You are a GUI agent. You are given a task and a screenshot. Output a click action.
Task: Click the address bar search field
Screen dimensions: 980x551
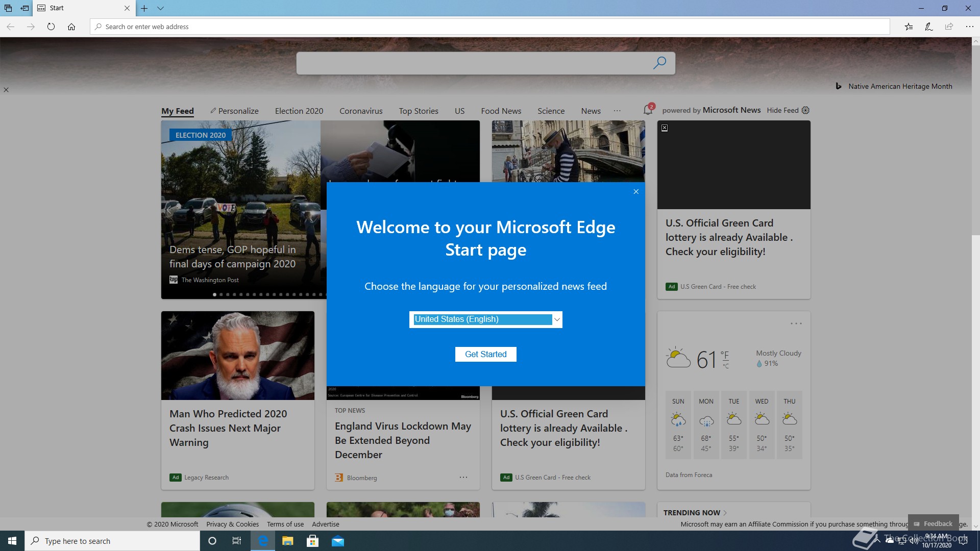tap(490, 27)
